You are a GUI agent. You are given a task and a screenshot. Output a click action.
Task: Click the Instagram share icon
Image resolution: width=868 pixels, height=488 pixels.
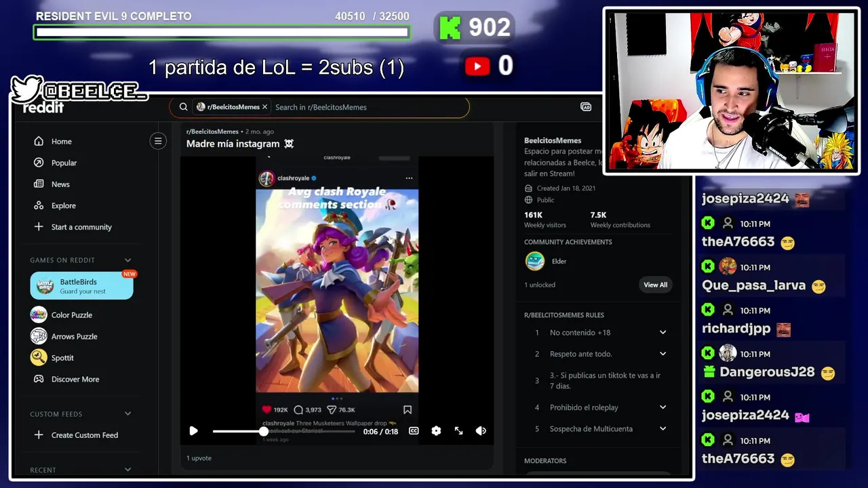click(332, 409)
